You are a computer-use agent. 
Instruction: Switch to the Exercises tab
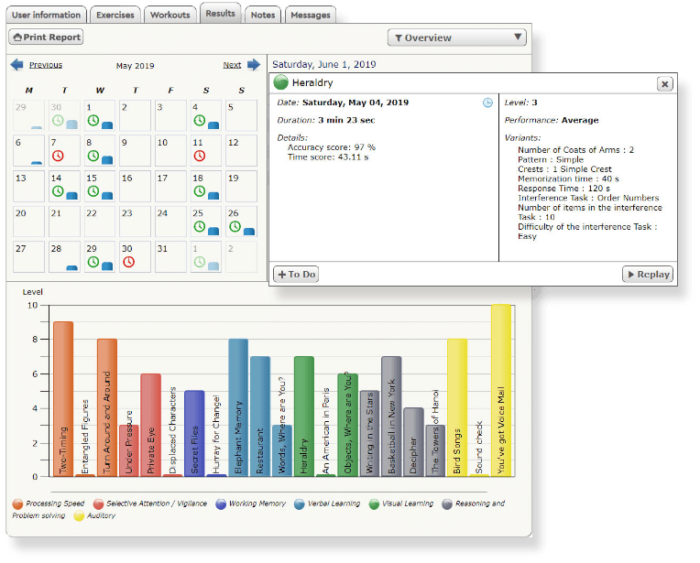tap(115, 15)
